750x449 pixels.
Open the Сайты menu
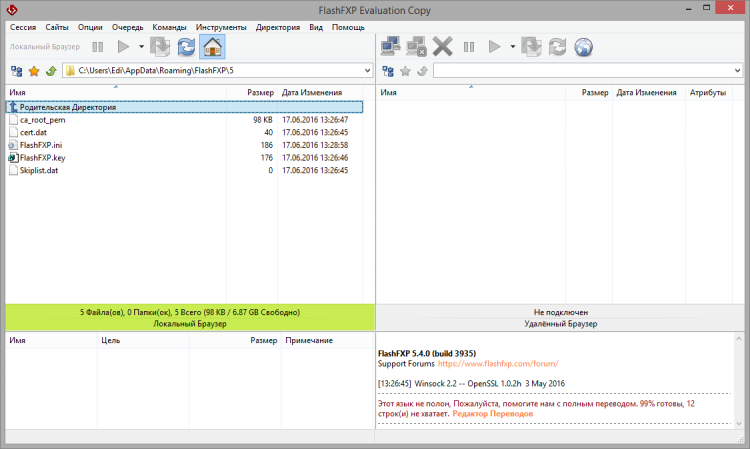coord(57,27)
